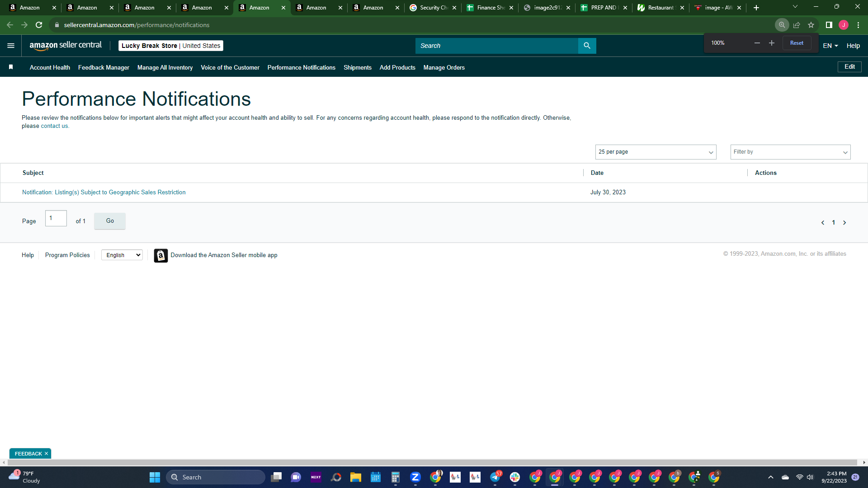This screenshot has height=488, width=868.
Task: Open Slack from the taskbar
Action: pyautogui.click(x=514, y=477)
